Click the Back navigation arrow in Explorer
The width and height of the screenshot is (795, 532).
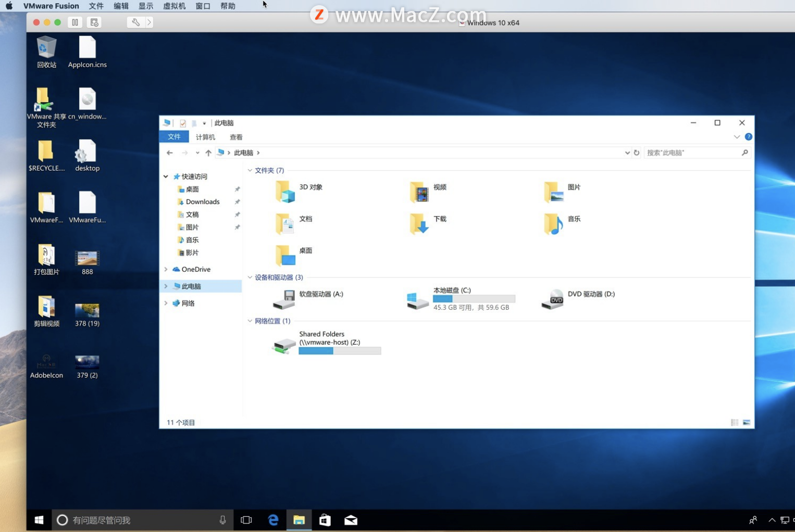169,153
